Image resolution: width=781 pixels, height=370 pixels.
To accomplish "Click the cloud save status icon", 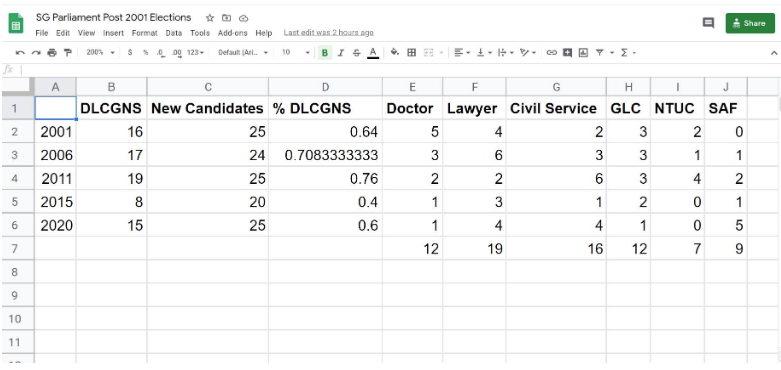I will 244,18.
